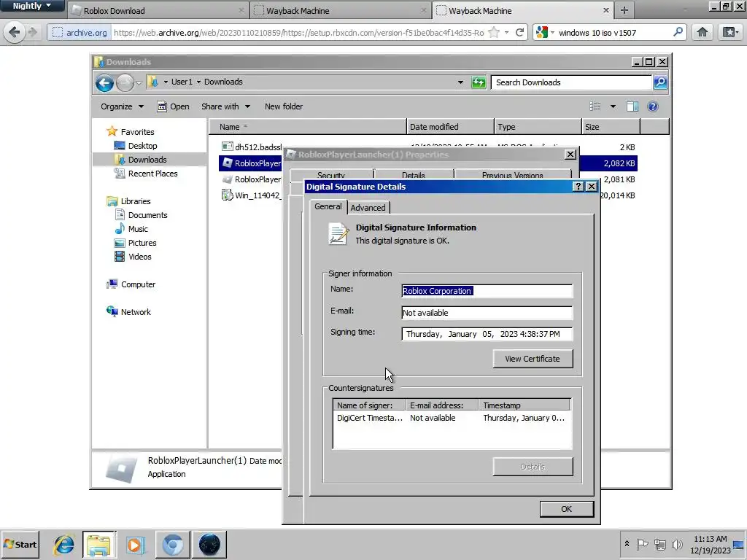Select the General tab

coord(328,206)
